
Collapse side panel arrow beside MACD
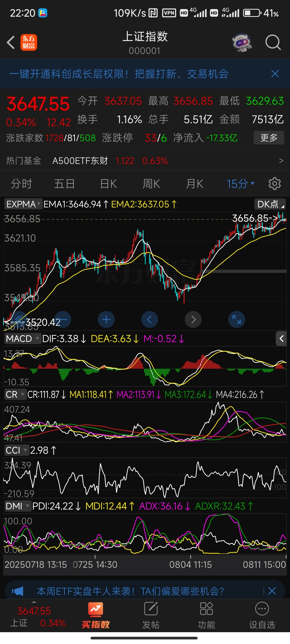click(x=281, y=339)
